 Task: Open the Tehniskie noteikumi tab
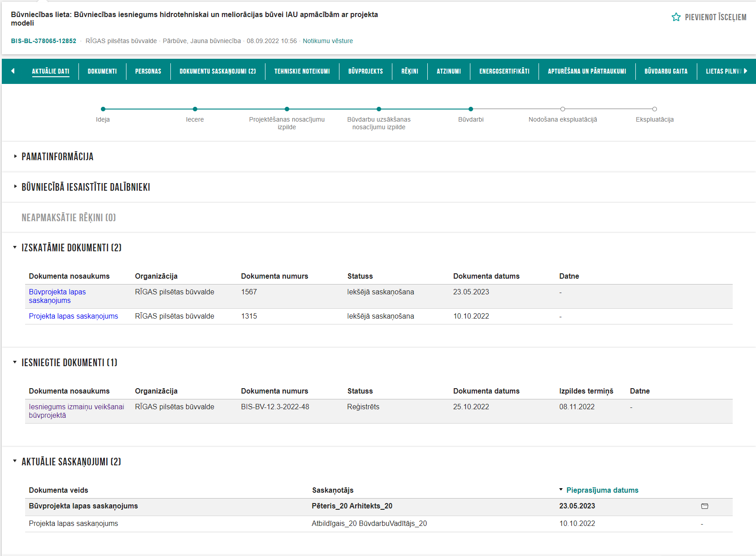click(302, 71)
